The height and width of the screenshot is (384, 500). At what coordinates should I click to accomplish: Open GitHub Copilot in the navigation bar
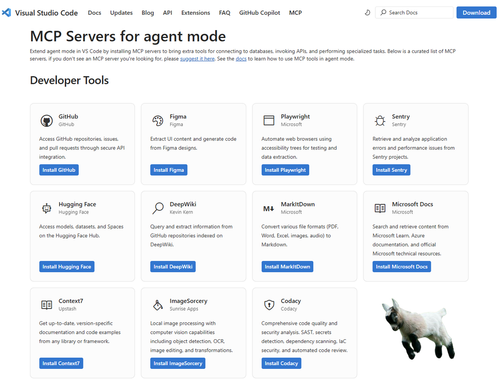click(259, 13)
